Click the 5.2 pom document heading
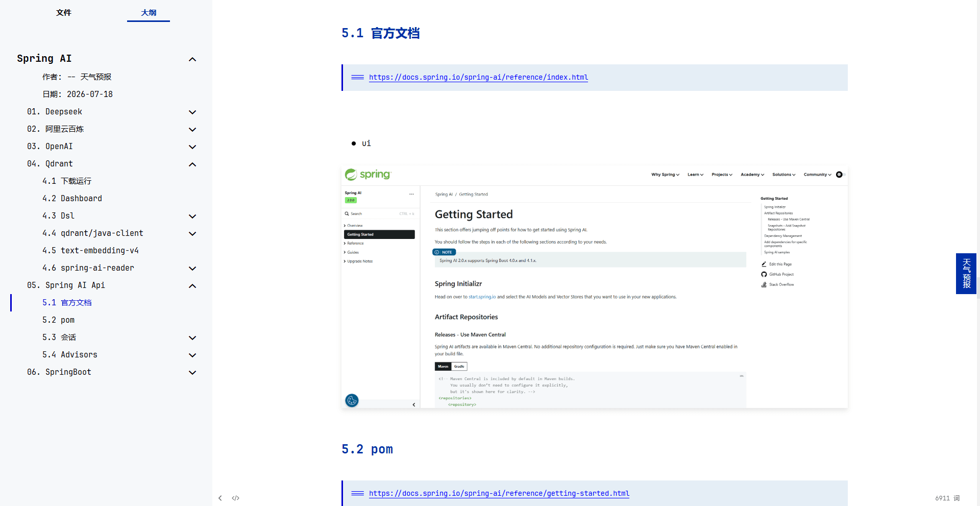Viewport: 980px width, 506px height. (x=367, y=449)
